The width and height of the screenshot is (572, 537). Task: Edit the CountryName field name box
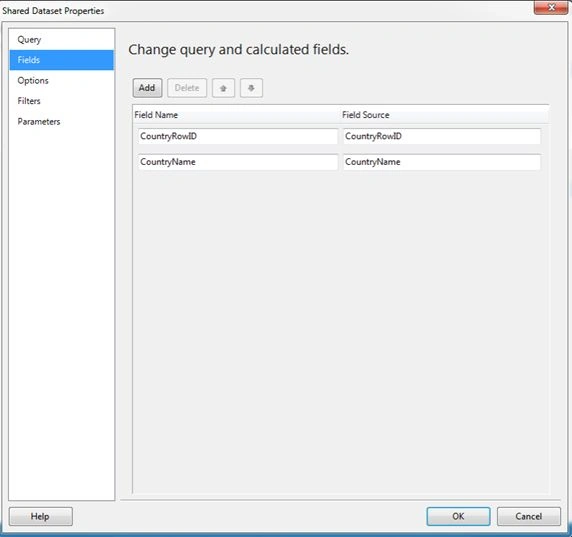[238, 162]
